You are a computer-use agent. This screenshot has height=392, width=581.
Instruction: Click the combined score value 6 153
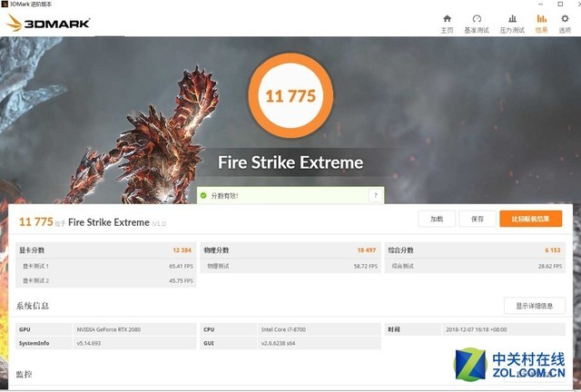553,250
